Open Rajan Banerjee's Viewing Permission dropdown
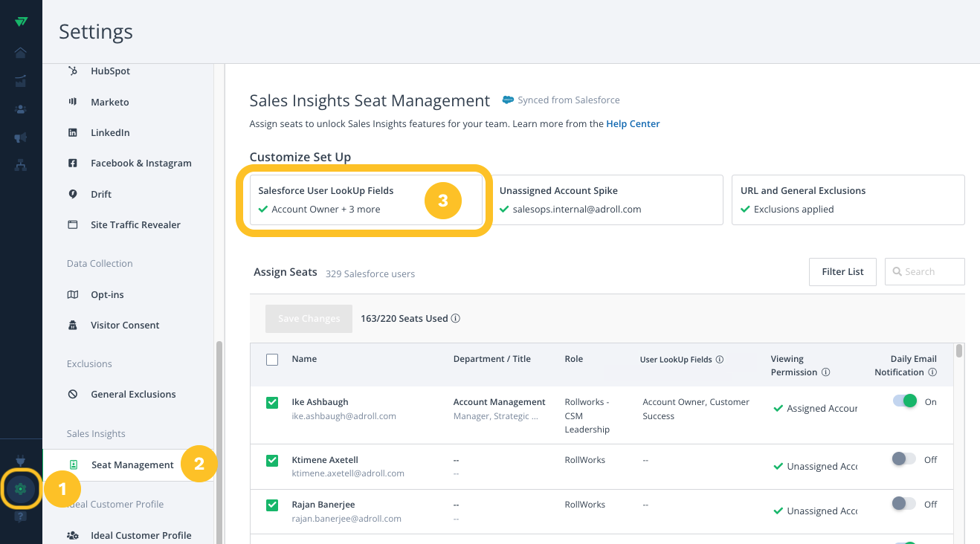 pyautogui.click(x=816, y=511)
